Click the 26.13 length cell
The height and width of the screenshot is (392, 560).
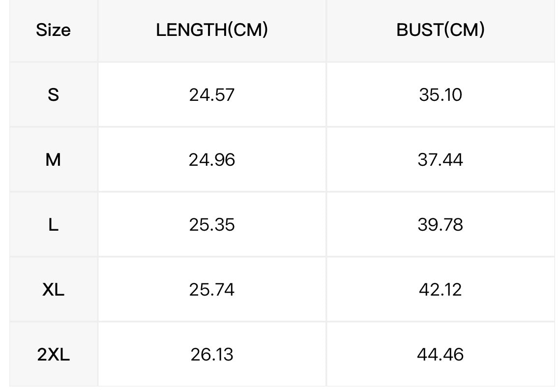click(x=212, y=355)
